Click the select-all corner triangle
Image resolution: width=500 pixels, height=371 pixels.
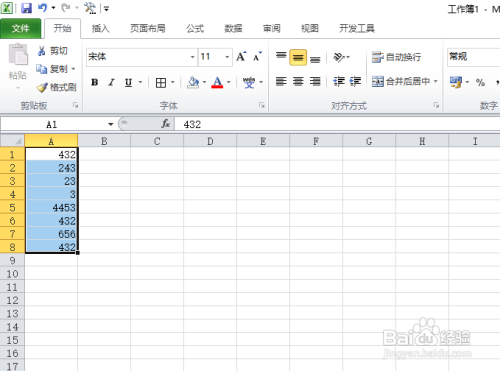[12, 141]
